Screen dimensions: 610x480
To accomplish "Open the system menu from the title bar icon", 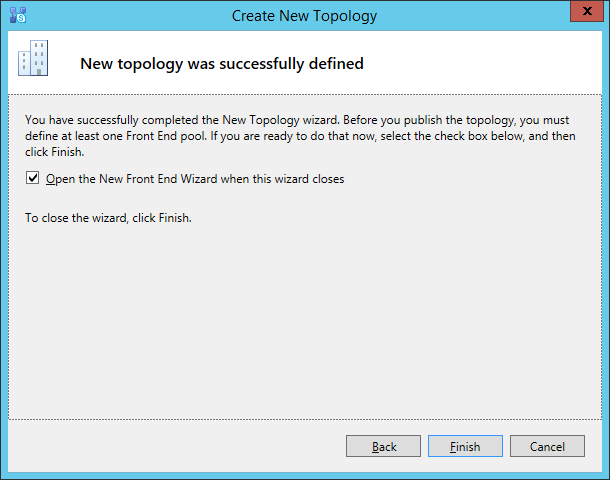I will tap(18, 15).
